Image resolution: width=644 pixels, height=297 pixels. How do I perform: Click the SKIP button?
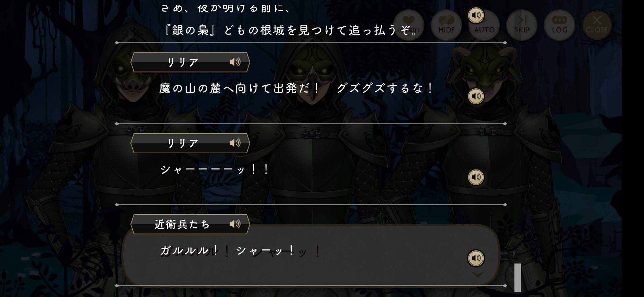(x=522, y=25)
